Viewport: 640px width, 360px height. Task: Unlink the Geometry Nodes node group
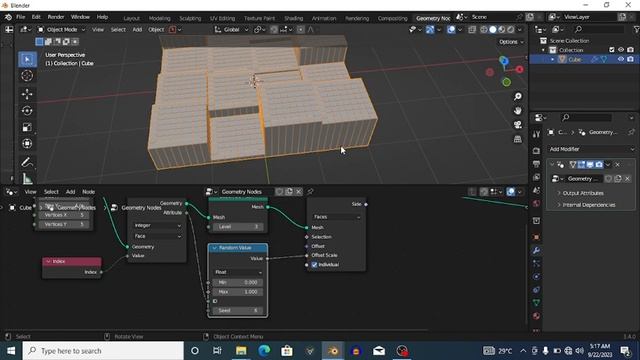(x=299, y=191)
